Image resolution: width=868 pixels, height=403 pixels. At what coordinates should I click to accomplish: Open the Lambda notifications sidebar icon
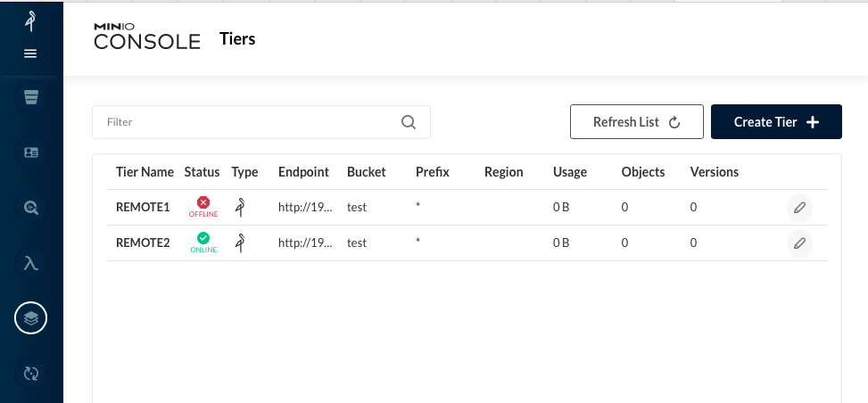(31, 263)
